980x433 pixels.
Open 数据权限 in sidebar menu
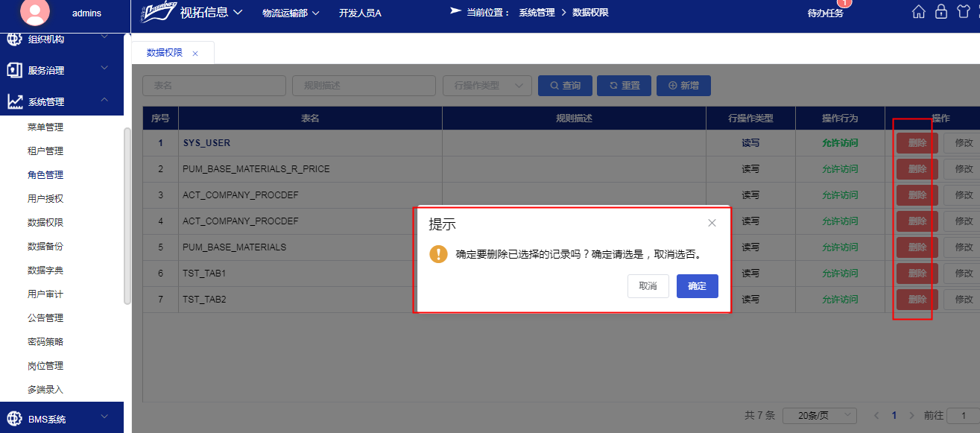(x=45, y=223)
